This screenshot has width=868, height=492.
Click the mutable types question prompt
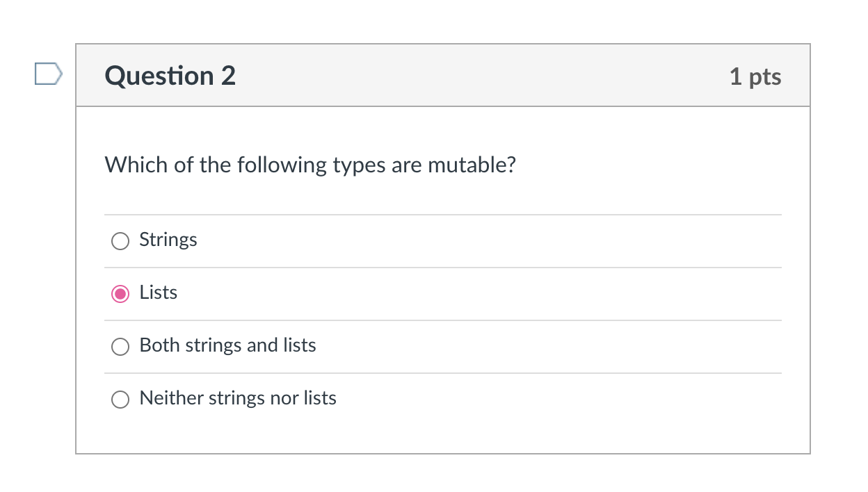(310, 165)
